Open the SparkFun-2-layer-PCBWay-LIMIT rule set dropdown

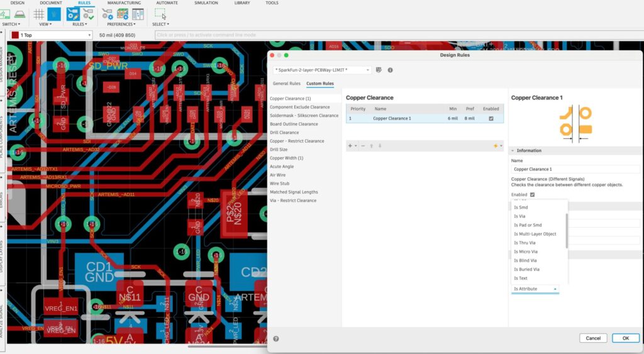coord(322,70)
